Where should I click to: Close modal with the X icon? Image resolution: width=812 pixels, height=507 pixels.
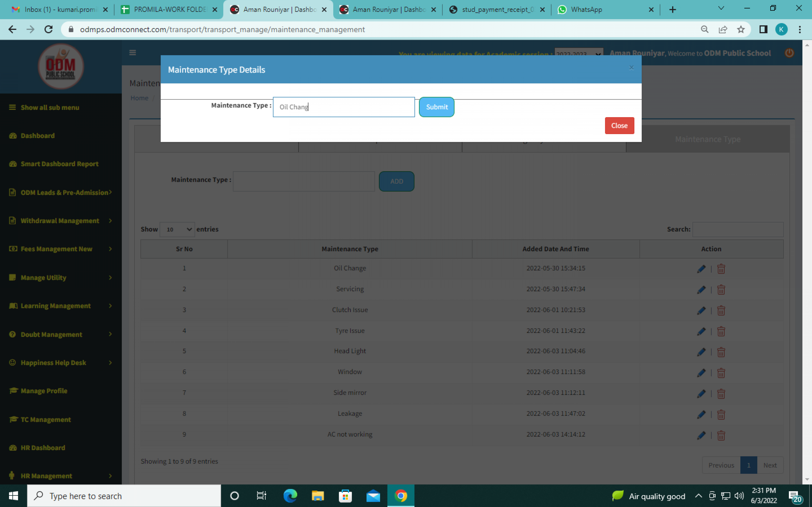click(631, 68)
